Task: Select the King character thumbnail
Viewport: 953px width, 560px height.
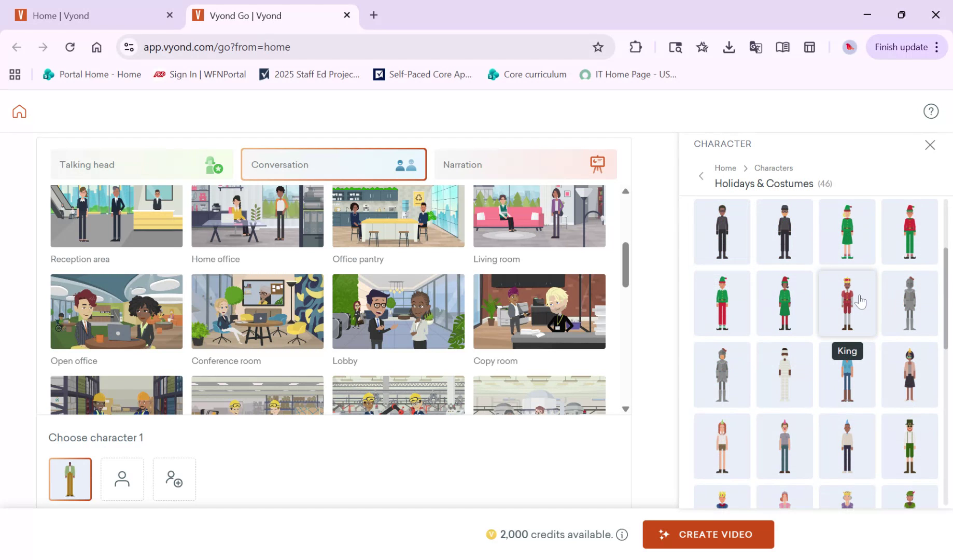Action: 847,303
